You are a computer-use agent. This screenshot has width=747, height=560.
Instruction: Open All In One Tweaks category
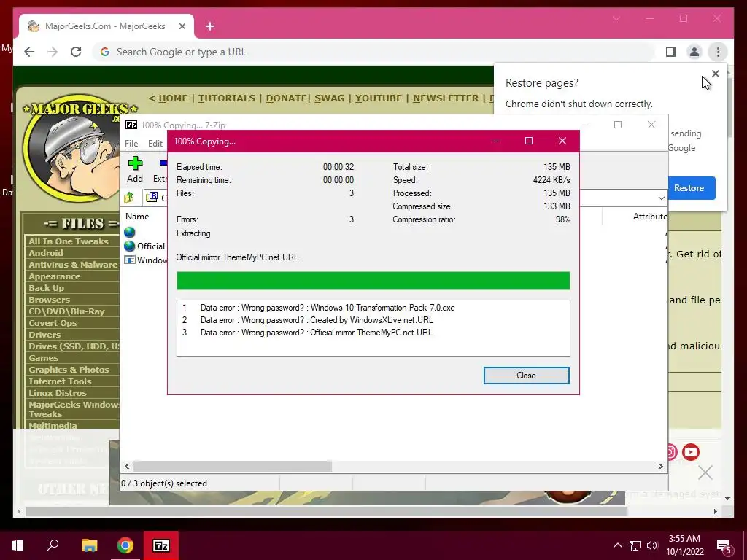(69, 241)
